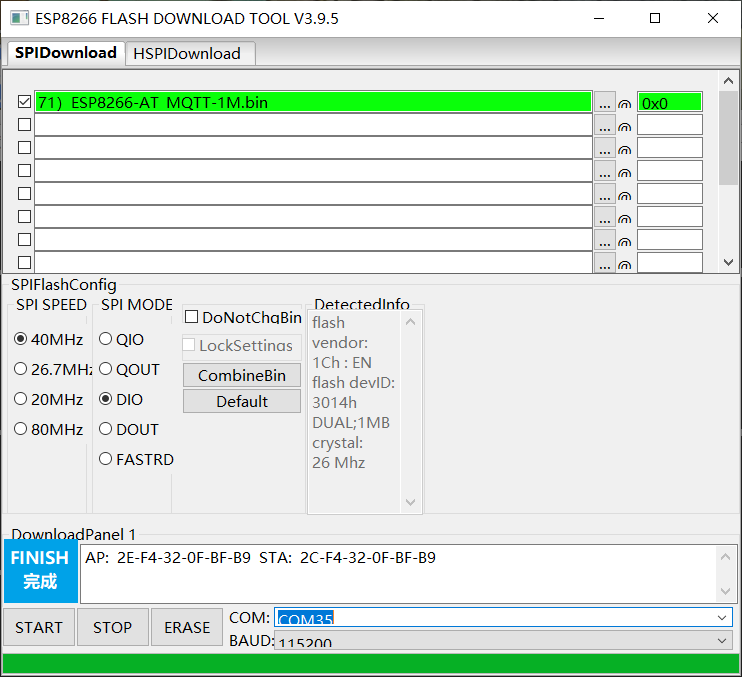742x677 pixels.
Task: Tick the fifth file row checkbox
Action: pos(24,193)
